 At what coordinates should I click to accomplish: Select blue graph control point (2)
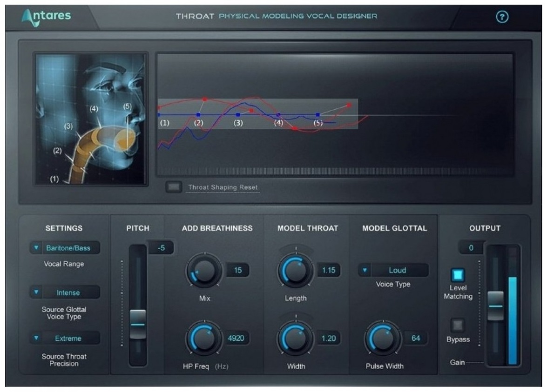tap(198, 115)
